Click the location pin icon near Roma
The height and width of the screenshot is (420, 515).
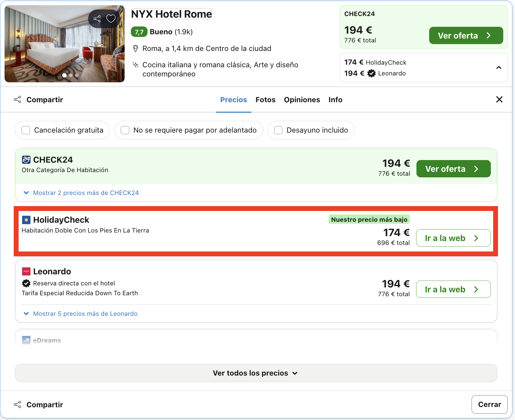(135, 49)
